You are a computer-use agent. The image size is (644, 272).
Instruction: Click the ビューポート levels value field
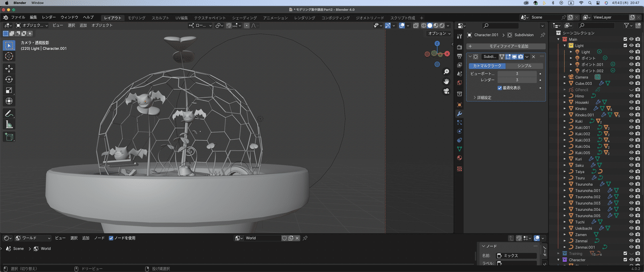517,73
